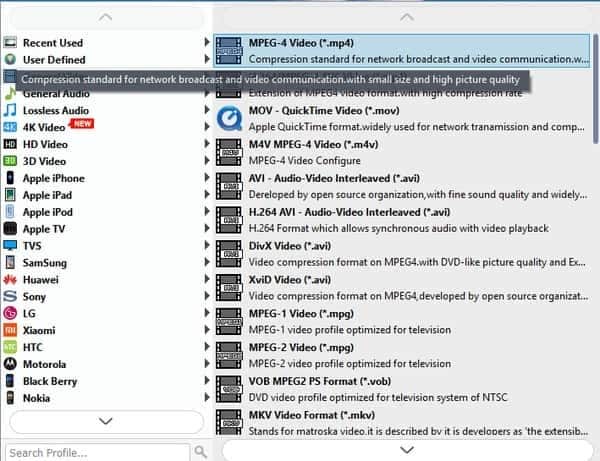
Task: Select the 3D Video category
Action: point(45,161)
